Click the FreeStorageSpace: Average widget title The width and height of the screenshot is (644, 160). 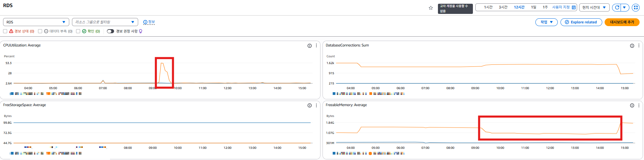[25, 105]
